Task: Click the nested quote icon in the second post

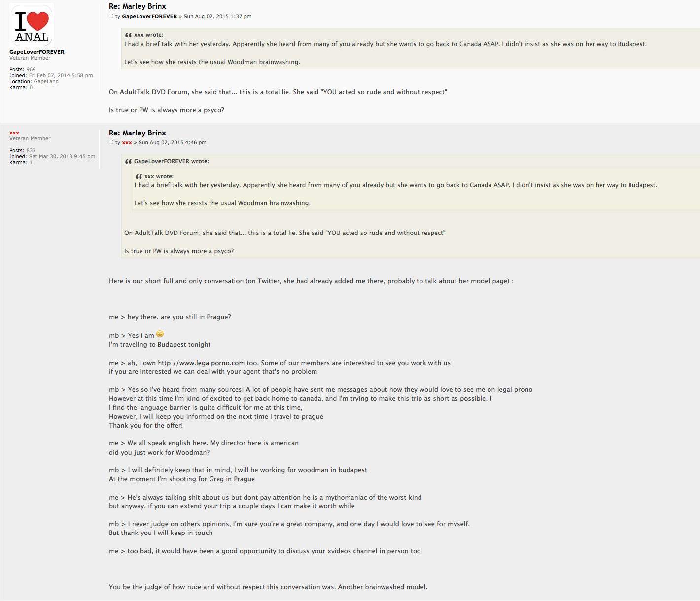Action: [x=139, y=176]
